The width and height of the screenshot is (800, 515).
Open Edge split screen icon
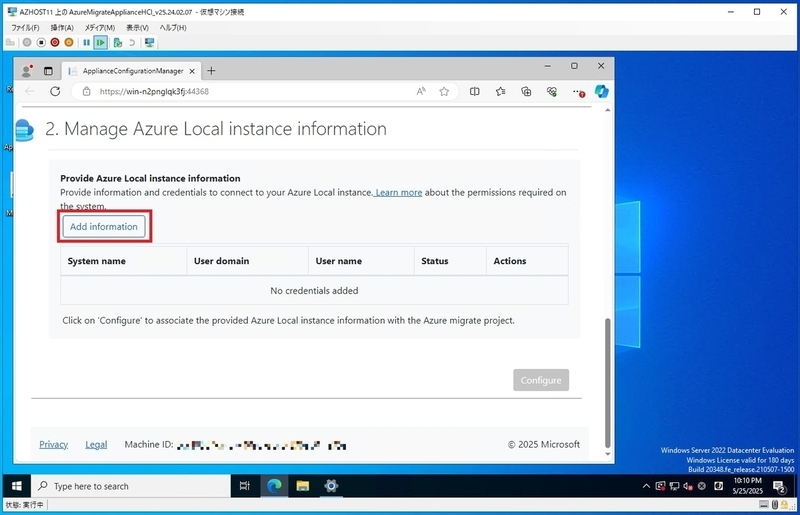[474, 91]
